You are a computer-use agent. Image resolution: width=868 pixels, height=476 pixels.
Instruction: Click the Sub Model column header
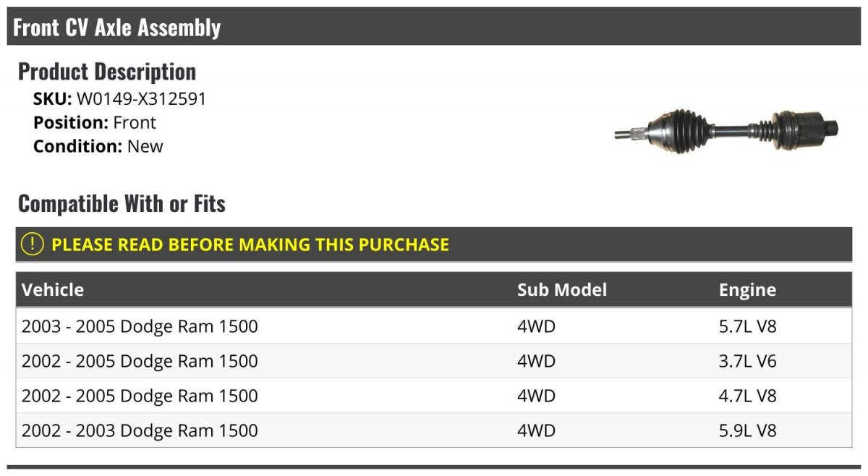pyautogui.click(x=562, y=290)
